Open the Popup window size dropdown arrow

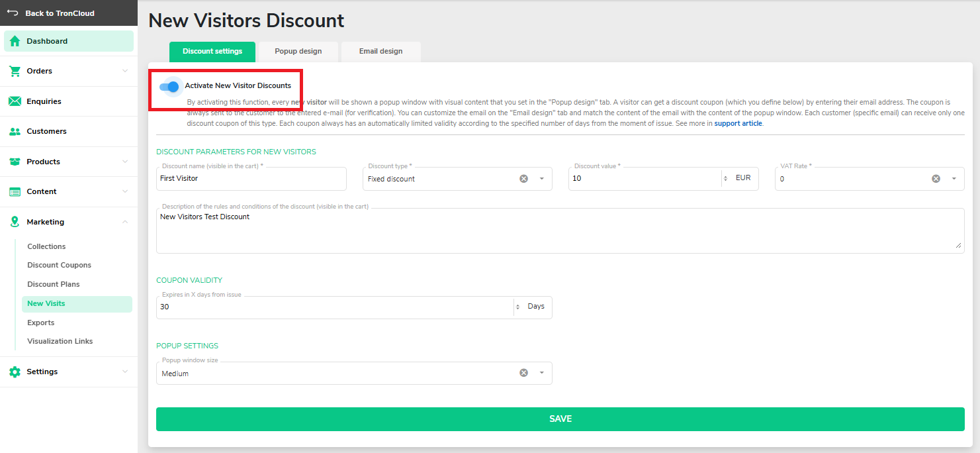541,373
